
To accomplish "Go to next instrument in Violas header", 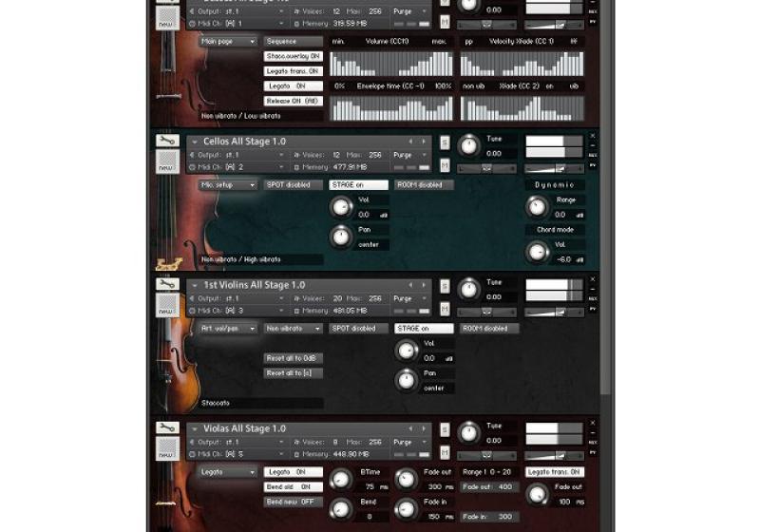I will (424, 428).
